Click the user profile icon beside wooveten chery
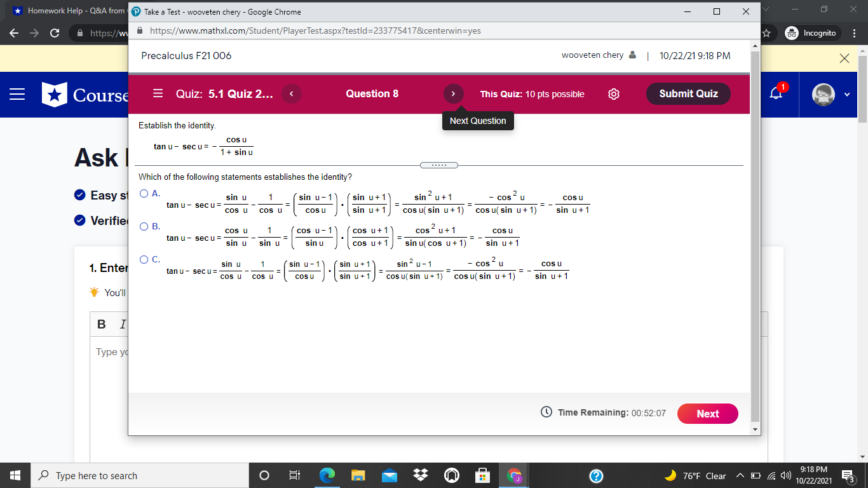Image resolution: width=868 pixels, height=488 pixels. [x=632, y=55]
